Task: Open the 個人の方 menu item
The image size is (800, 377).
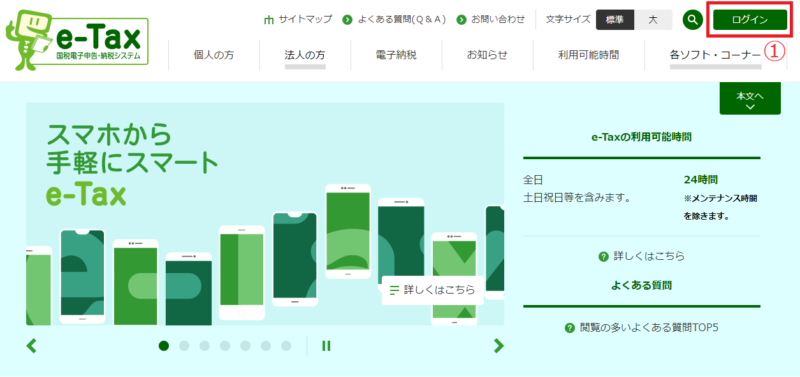Action: 214,56
